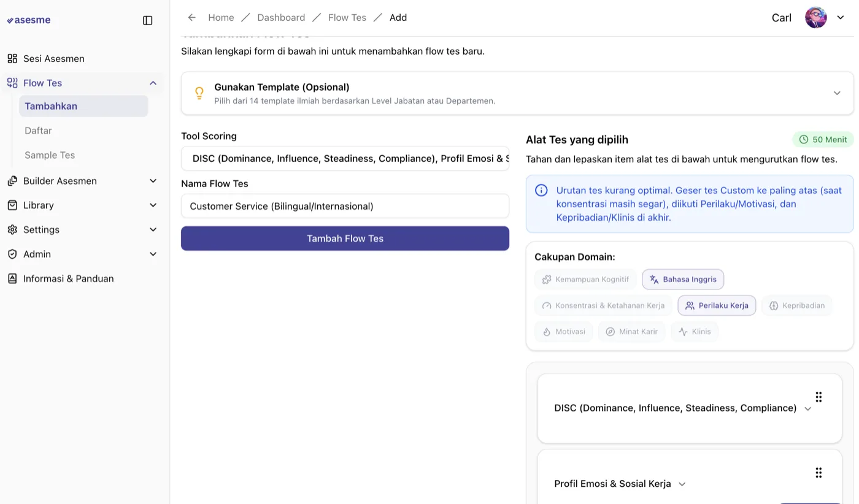Click the Library bag icon
The height and width of the screenshot is (504, 859).
click(x=12, y=205)
